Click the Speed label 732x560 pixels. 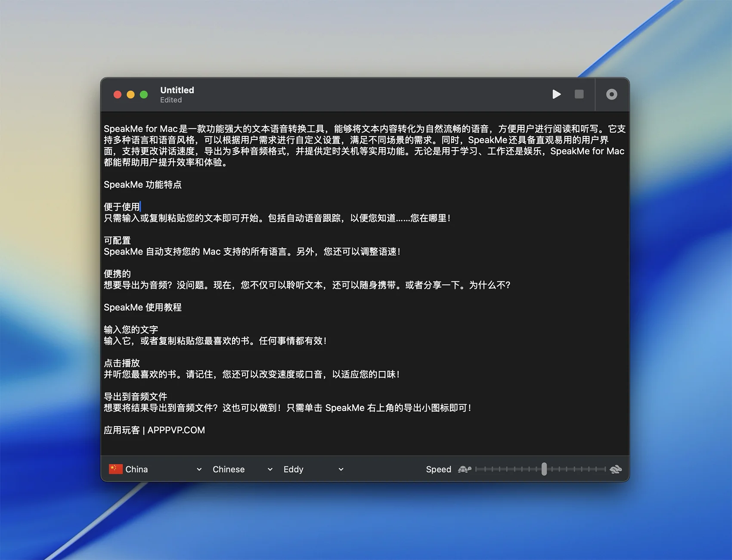438,469
